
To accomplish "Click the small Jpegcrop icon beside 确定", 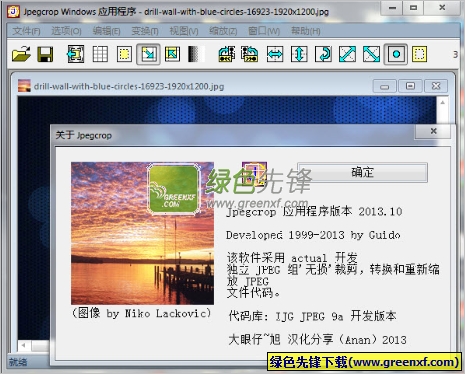I will click(x=254, y=174).
